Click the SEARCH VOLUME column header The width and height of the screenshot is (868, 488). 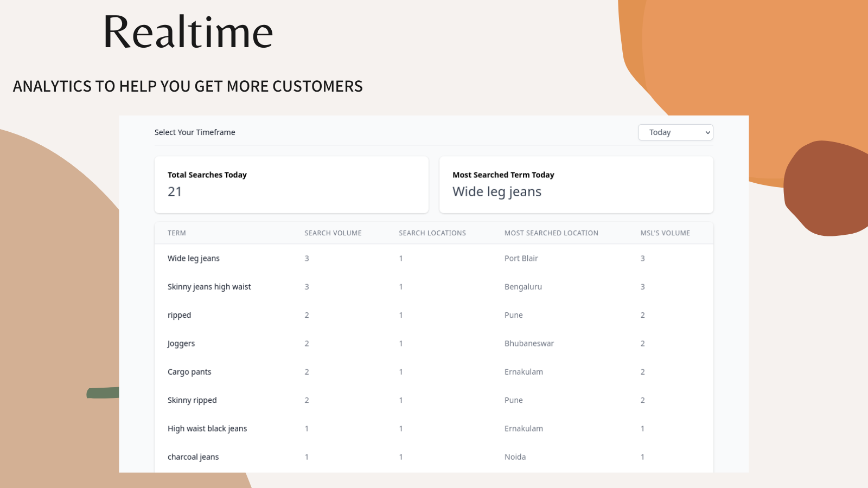click(x=333, y=233)
